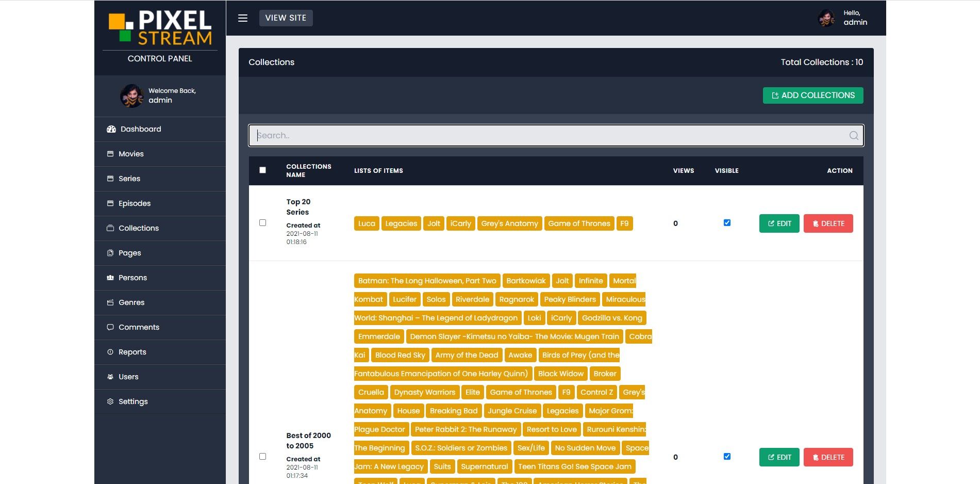The image size is (980, 484).
Task: Click the Batman: The Long Halloween, Part Two tag
Action: tap(427, 281)
